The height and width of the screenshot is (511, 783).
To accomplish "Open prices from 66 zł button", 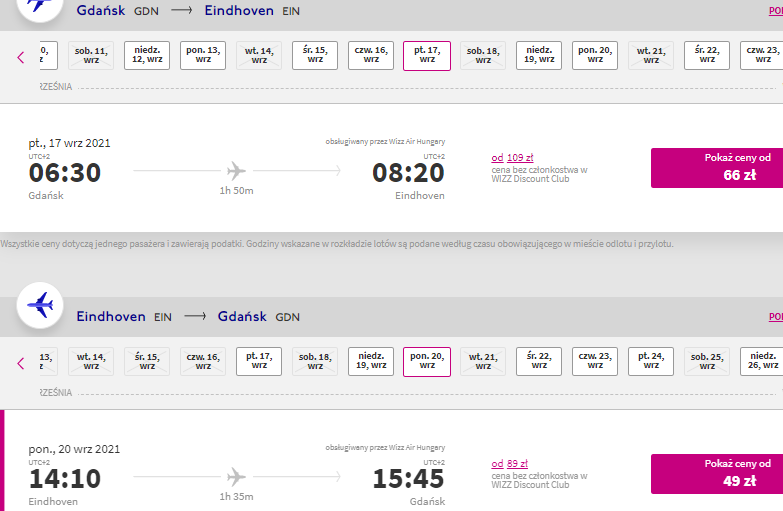I will (717, 168).
